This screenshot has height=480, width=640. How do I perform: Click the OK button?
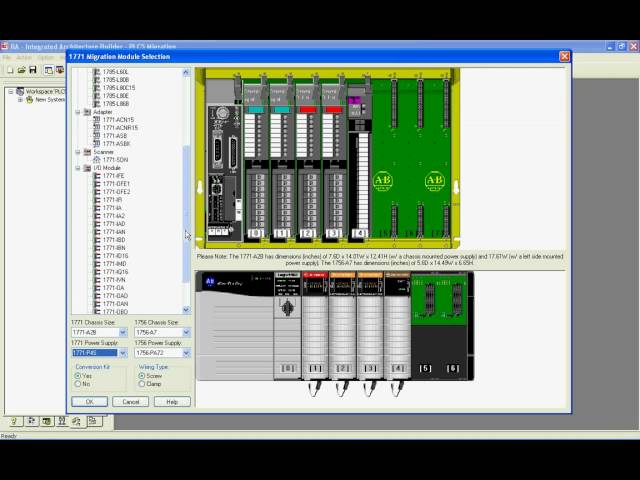pos(89,402)
